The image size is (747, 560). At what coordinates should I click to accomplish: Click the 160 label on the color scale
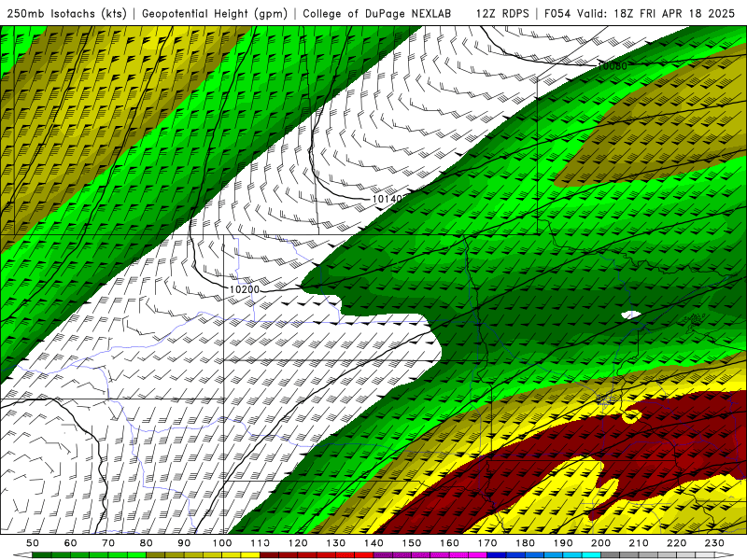[x=449, y=543]
